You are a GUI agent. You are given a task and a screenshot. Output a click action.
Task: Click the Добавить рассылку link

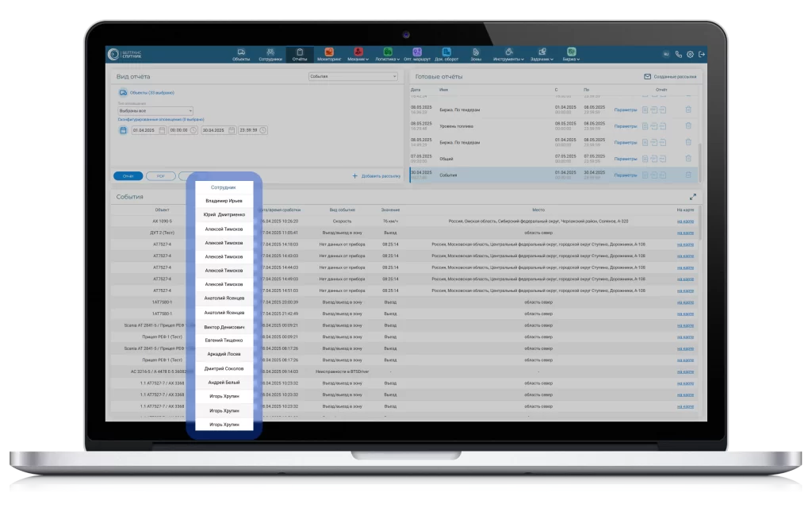click(376, 175)
